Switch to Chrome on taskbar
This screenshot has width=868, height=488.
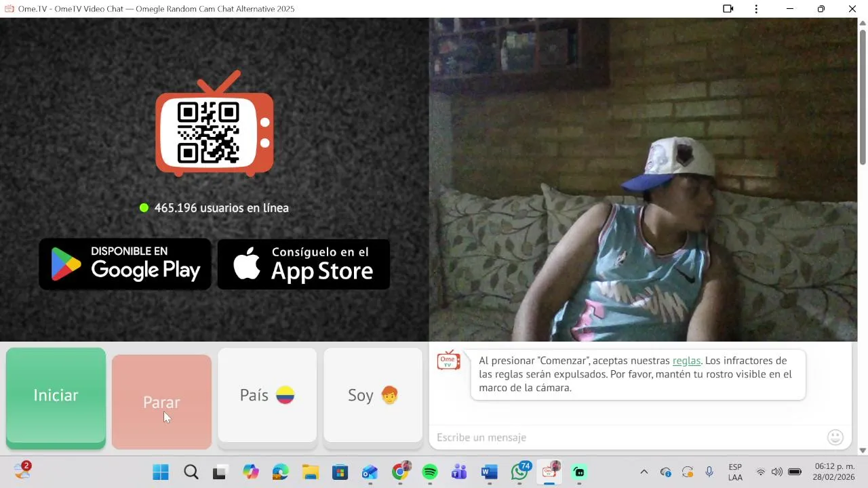click(x=401, y=471)
